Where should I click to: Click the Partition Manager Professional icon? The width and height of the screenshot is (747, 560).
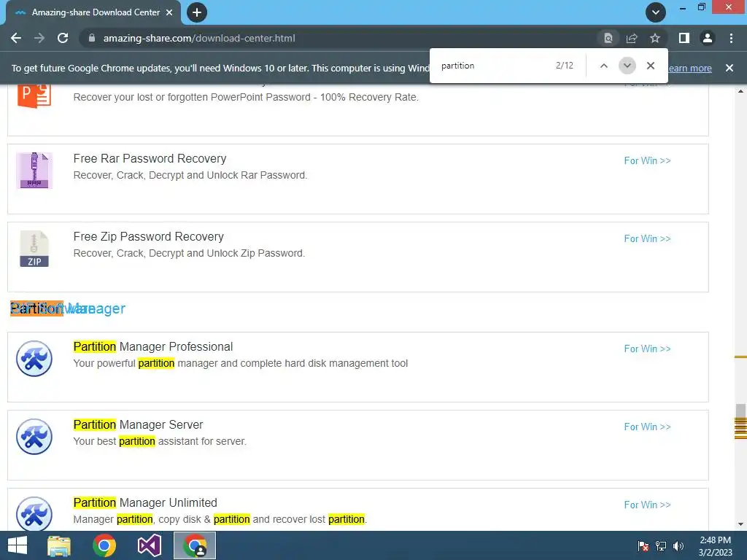point(34,359)
